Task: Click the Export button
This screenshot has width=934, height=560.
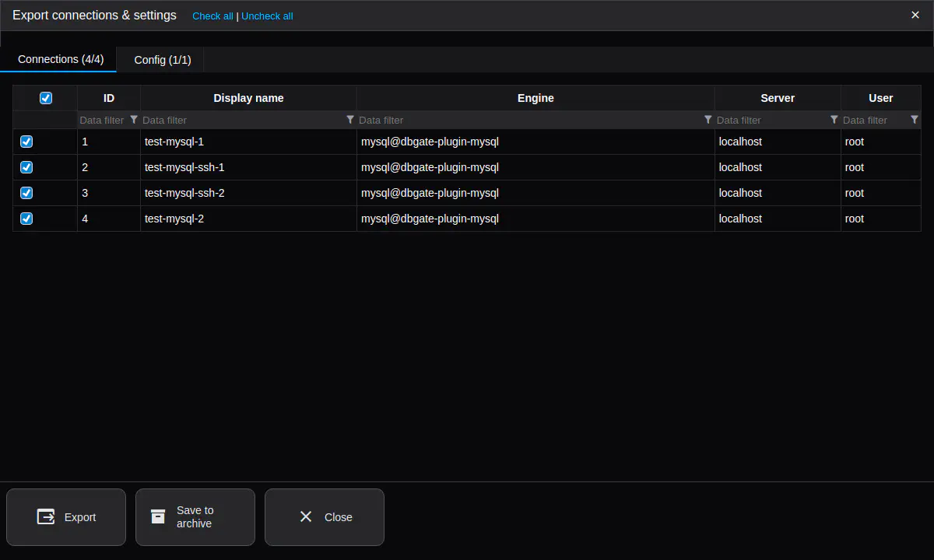Action: (x=66, y=517)
